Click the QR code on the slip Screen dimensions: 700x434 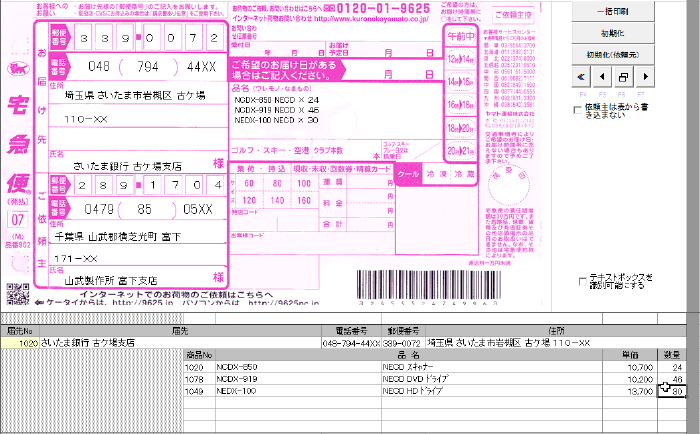click(x=18, y=294)
